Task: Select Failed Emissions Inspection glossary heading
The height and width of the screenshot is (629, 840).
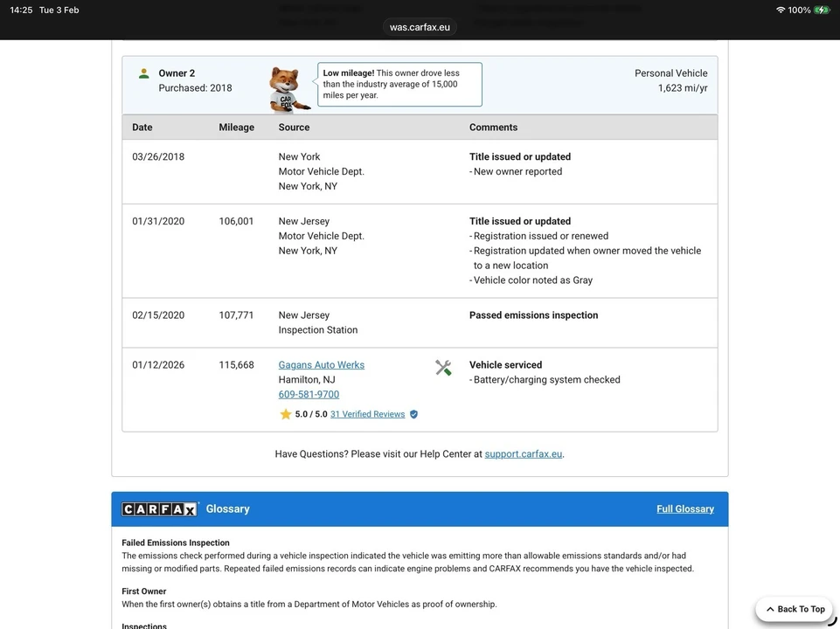Action: point(175,543)
